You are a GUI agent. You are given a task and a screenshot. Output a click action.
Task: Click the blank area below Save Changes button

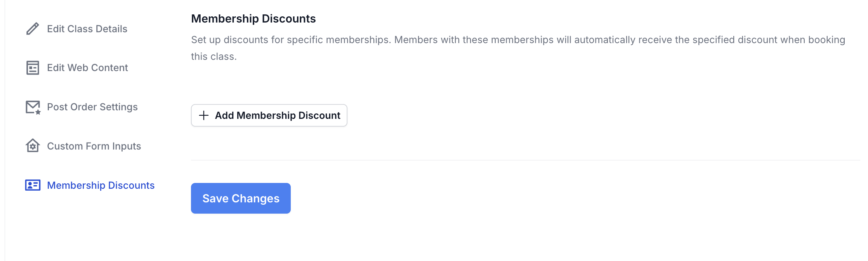click(526, 237)
